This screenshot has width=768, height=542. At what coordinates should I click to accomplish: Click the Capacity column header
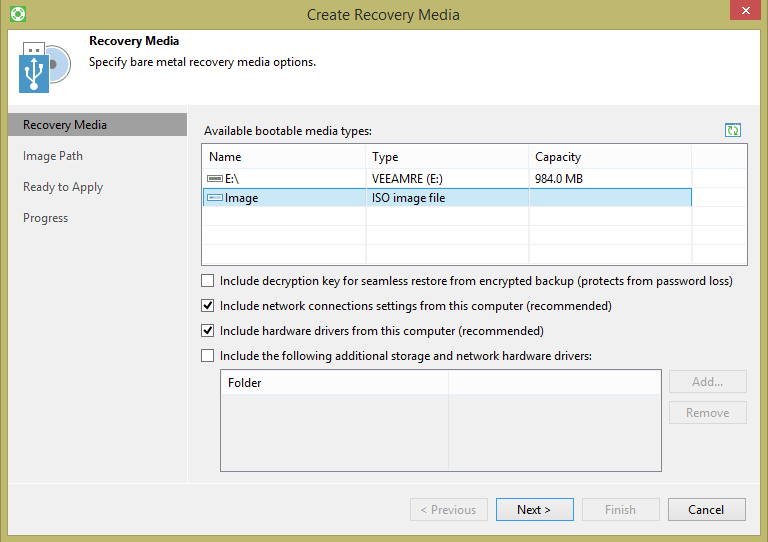coord(609,157)
